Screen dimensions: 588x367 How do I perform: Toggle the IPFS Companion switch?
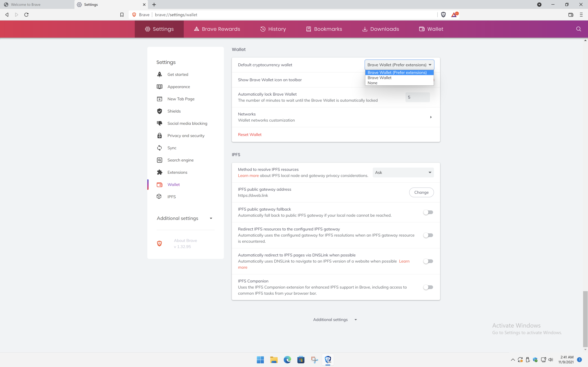click(428, 287)
